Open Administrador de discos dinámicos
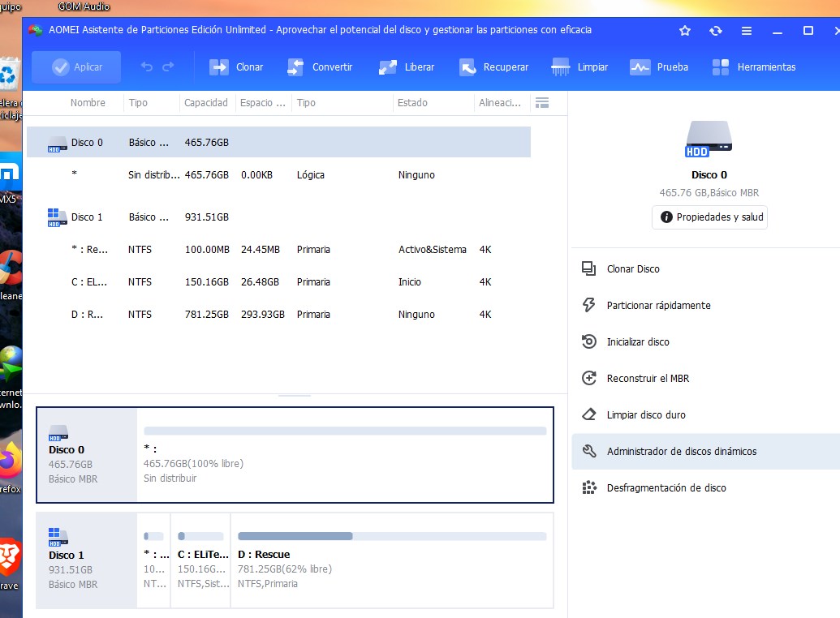This screenshot has height=618, width=840. point(705,452)
